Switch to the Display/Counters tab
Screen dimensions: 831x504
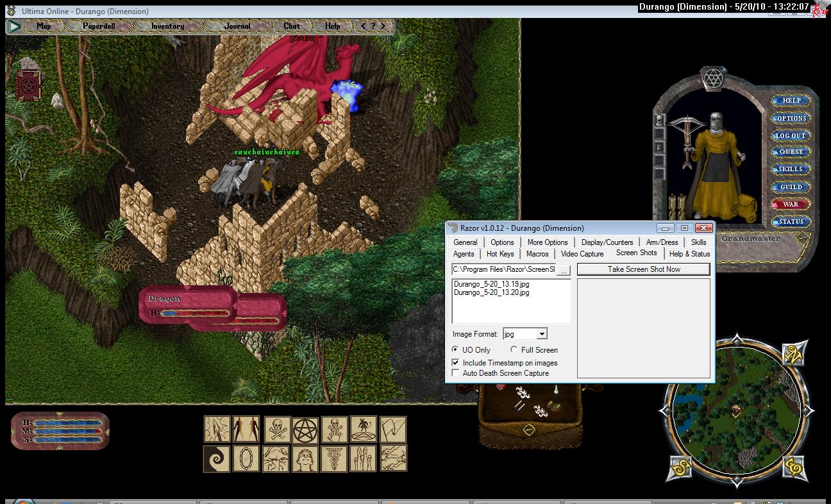(607, 242)
